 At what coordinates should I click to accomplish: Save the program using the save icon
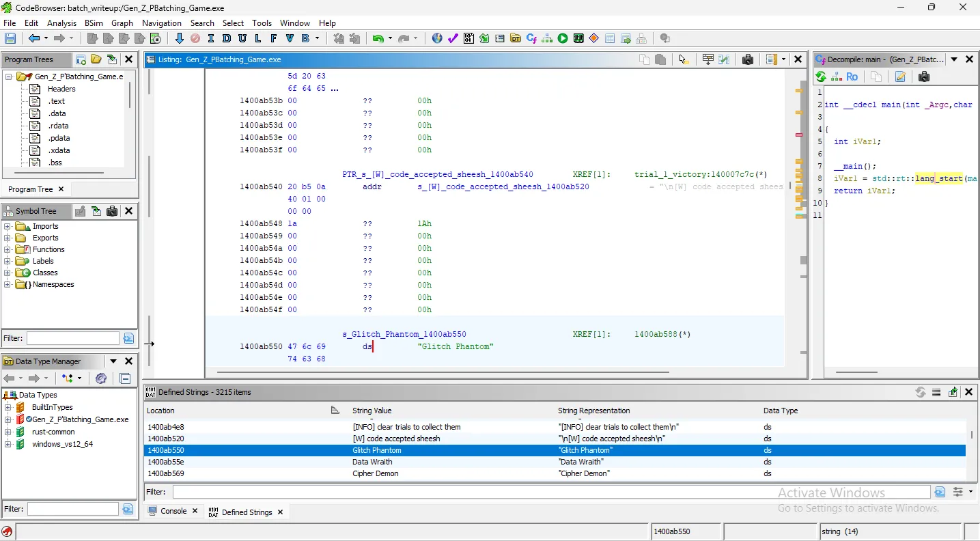click(x=10, y=38)
